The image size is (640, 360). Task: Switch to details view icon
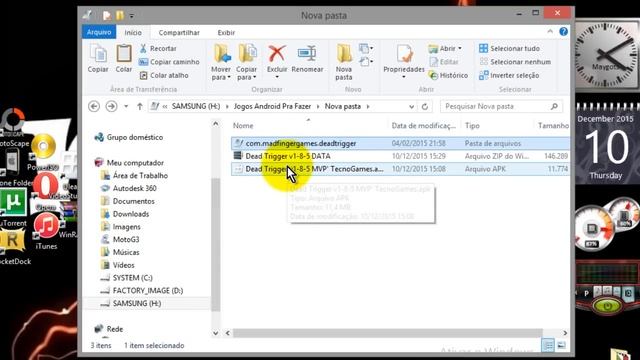click(x=548, y=346)
